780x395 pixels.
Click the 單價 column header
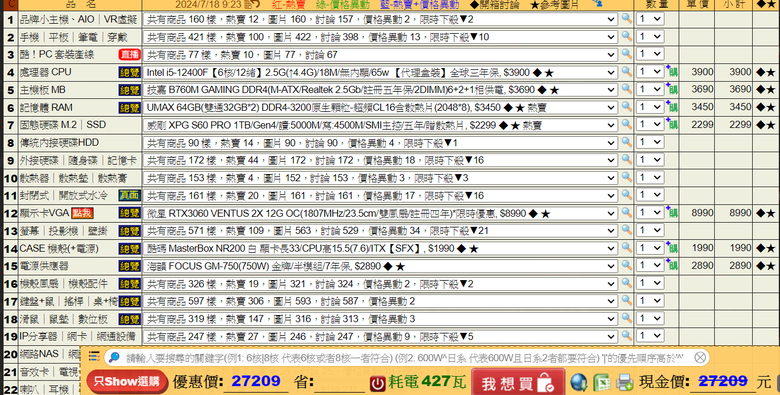(x=697, y=4)
